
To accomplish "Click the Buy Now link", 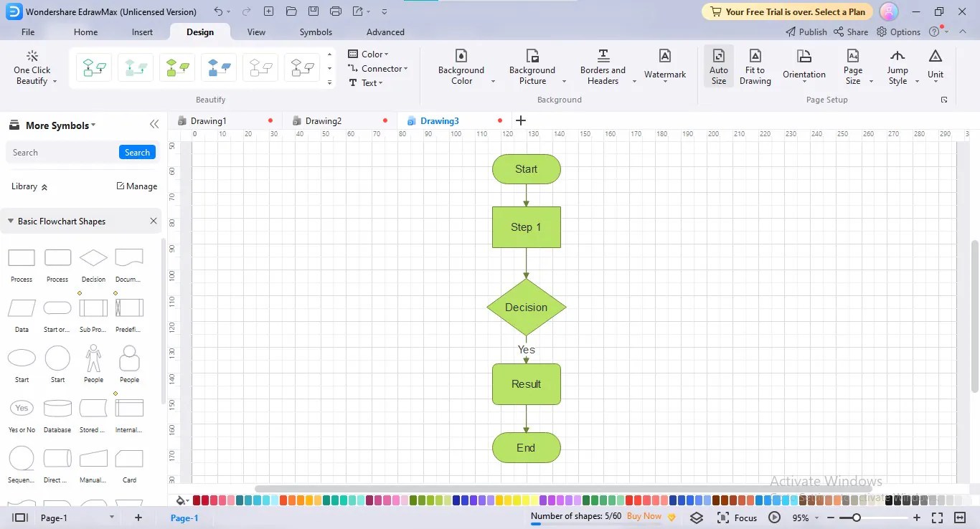I will 644,516.
